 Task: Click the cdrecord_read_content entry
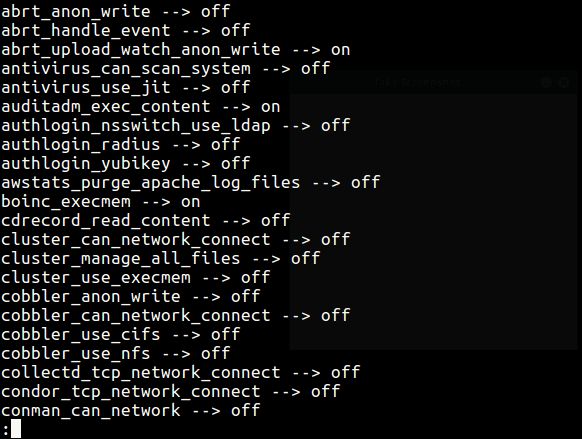click(x=146, y=221)
